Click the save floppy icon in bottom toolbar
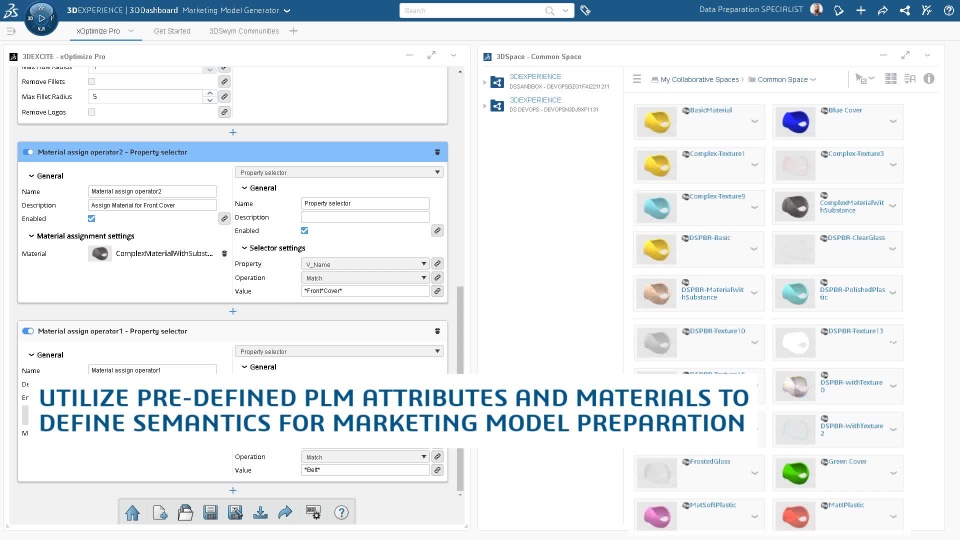Image resolution: width=960 pixels, height=540 pixels. click(x=211, y=512)
